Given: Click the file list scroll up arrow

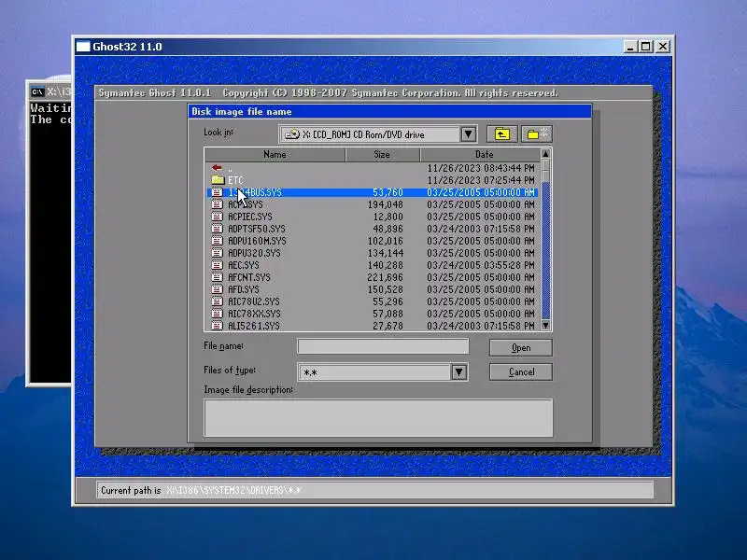Looking at the screenshot, I should (546, 154).
